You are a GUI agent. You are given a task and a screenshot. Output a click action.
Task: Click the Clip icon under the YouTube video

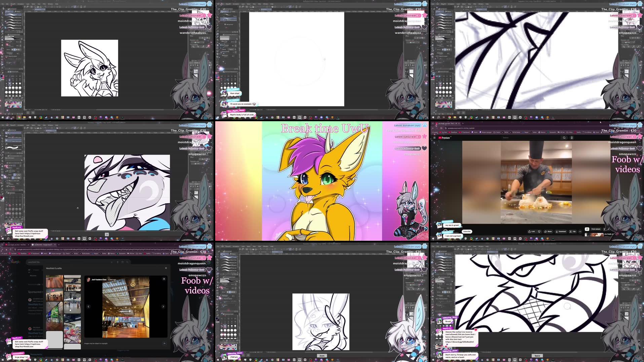click(x=573, y=232)
